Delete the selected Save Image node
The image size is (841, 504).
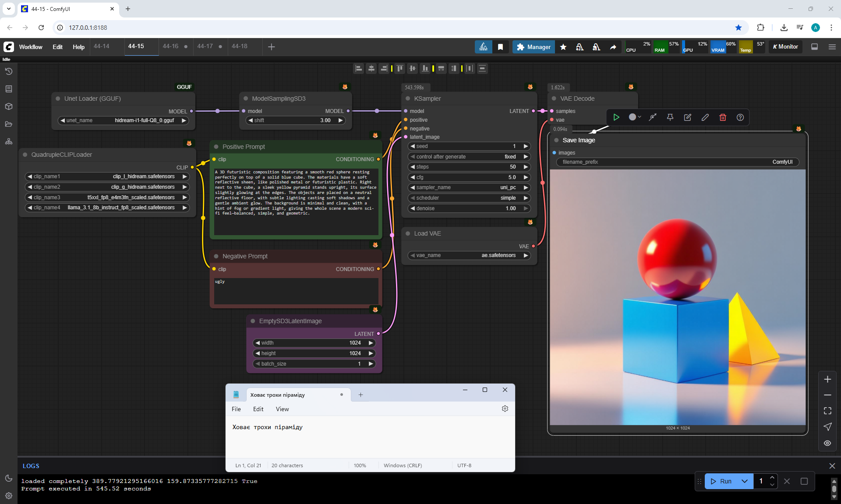723,117
